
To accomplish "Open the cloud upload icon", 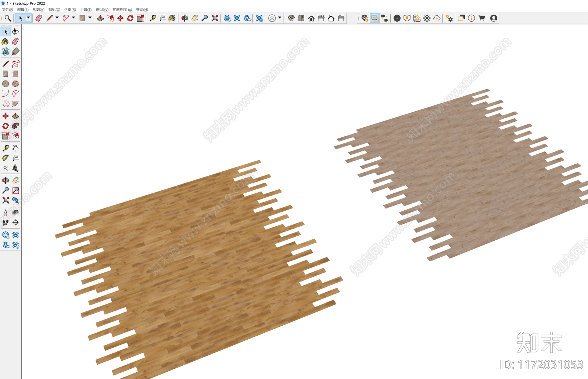I will point(437,18).
